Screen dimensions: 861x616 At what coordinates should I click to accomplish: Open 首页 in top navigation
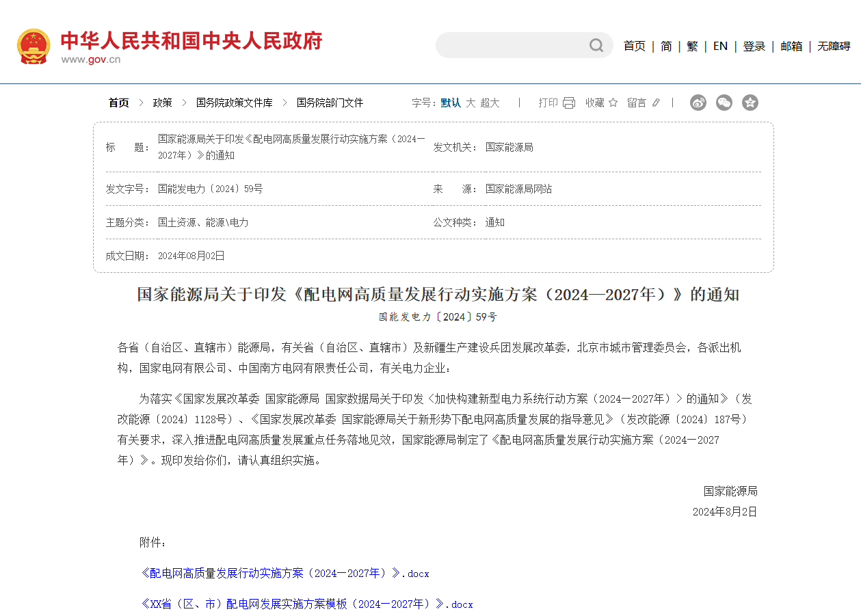point(634,46)
